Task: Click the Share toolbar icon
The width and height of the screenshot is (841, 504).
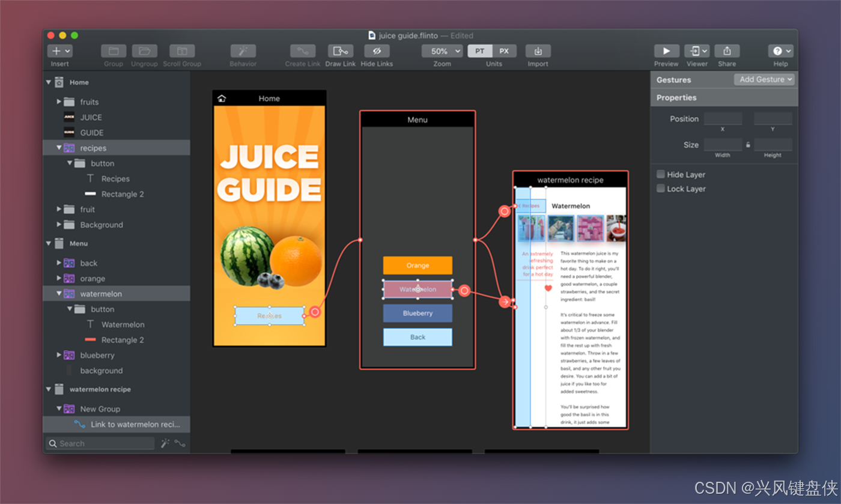Action: coord(727,51)
